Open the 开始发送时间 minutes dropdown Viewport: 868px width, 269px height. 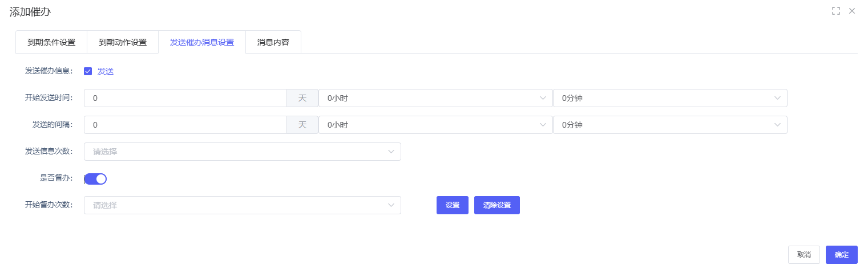point(670,98)
